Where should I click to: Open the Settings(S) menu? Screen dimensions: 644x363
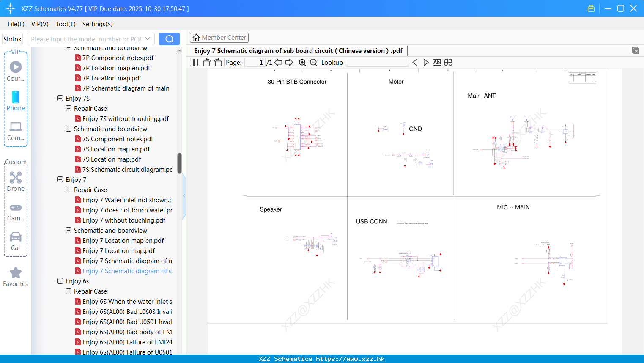pos(98,24)
